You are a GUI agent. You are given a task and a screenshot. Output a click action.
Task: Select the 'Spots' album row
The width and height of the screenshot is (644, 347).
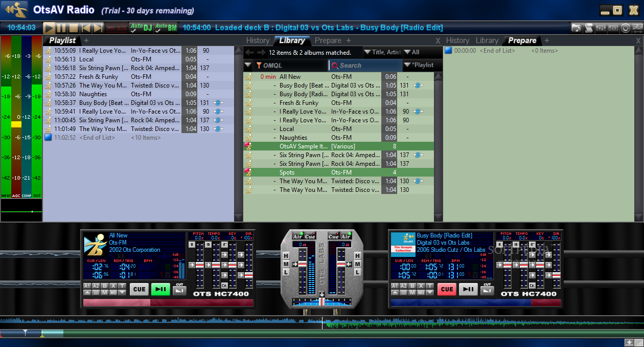338,172
